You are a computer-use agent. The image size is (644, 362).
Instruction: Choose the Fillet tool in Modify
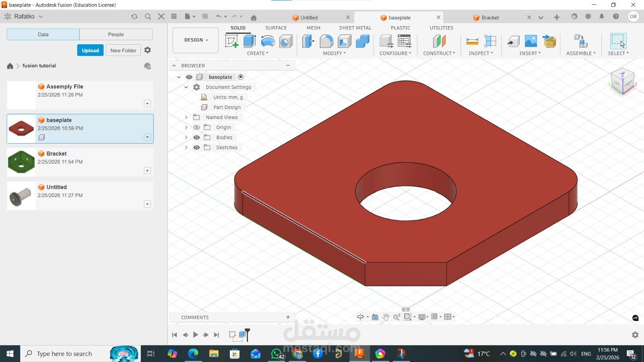point(326,41)
